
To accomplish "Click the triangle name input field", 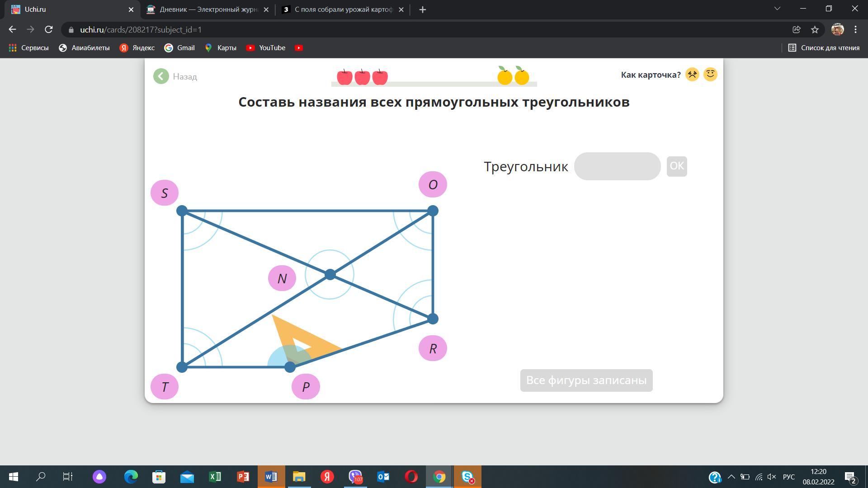I will (617, 166).
